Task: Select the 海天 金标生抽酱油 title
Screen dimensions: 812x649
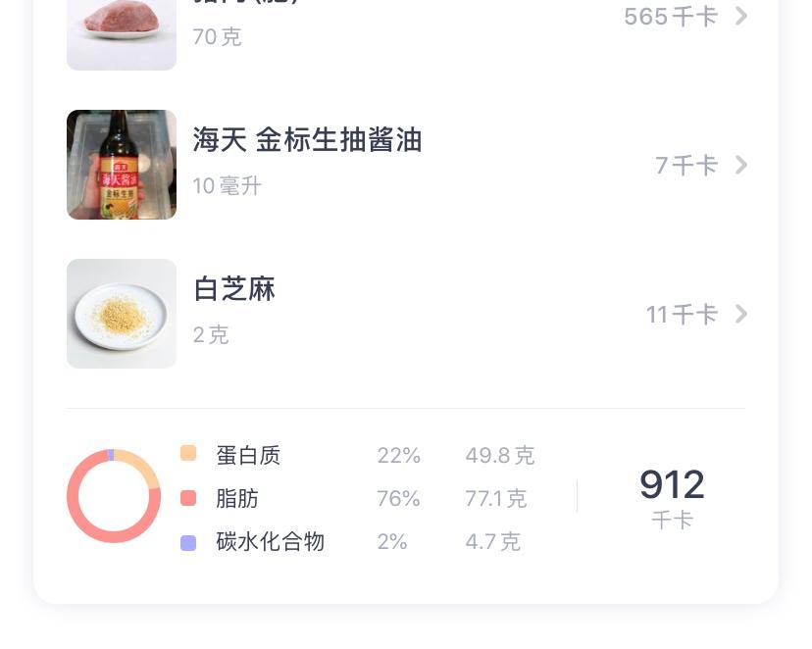Action: 307,140
